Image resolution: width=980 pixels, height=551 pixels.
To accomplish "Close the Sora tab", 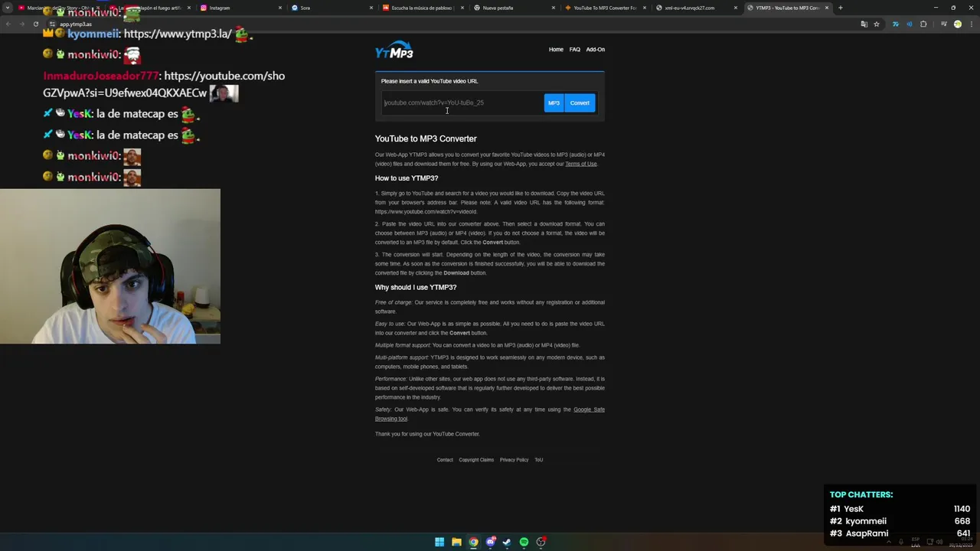I will (371, 8).
